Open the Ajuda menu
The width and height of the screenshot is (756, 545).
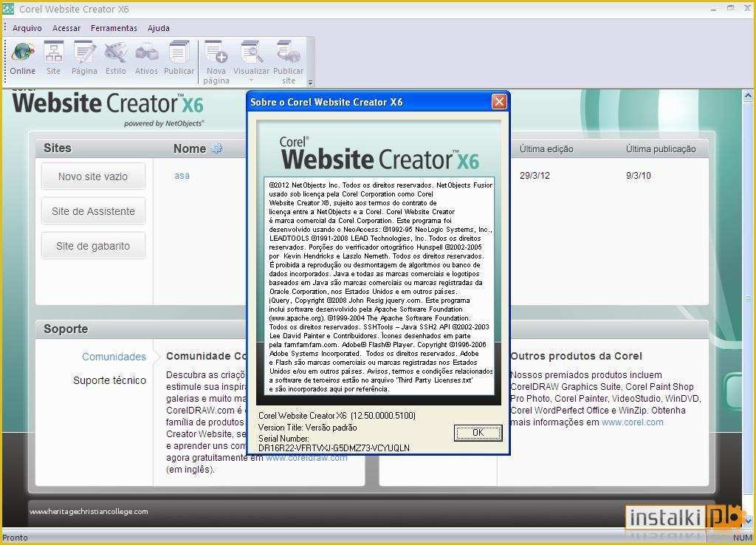[159, 28]
